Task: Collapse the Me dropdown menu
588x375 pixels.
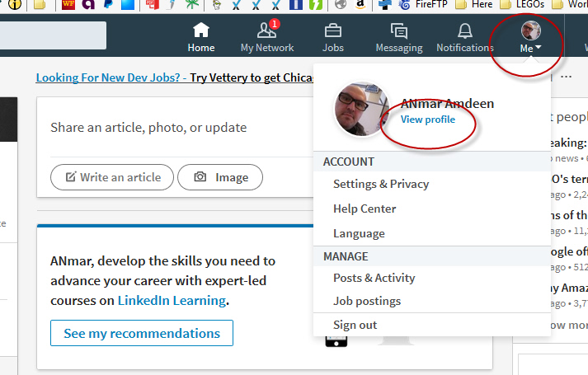Action: pos(530,38)
